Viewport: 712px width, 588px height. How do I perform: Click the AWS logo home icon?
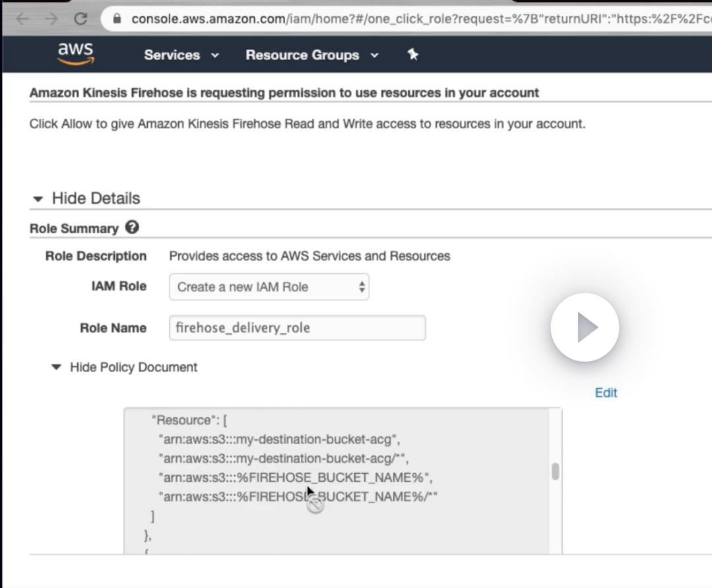[x=75, y=54]
